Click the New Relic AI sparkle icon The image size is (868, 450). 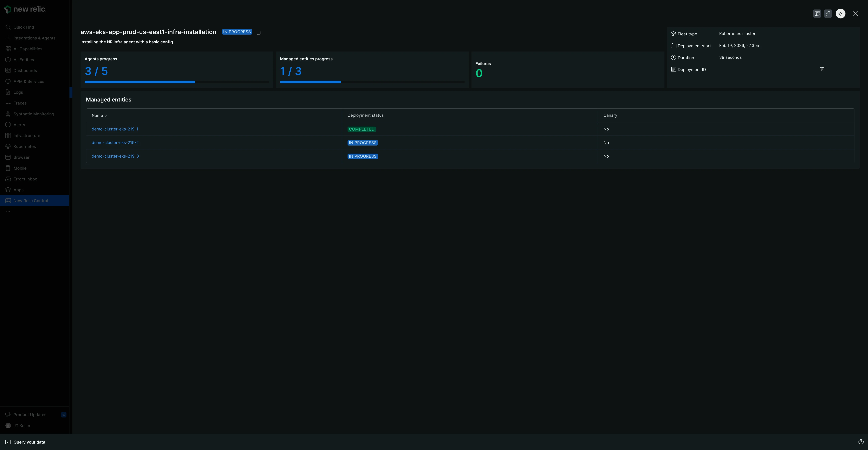coord(840,14)
